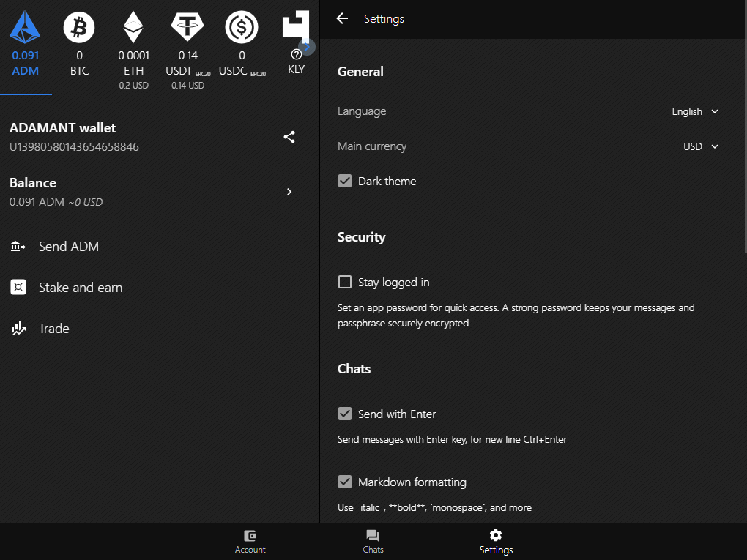747x560 pixels.
Task: Open the Main currency dropdown set to USD
Action: (700, 146)
